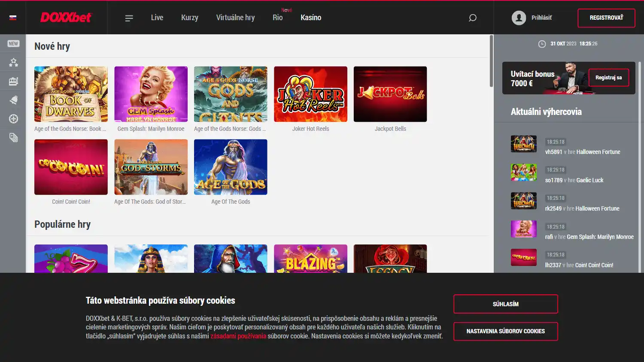The height and width of the screenshot is (362, 644).
Task: Select the slot machine sidebar icon
Action: point(13,81)
